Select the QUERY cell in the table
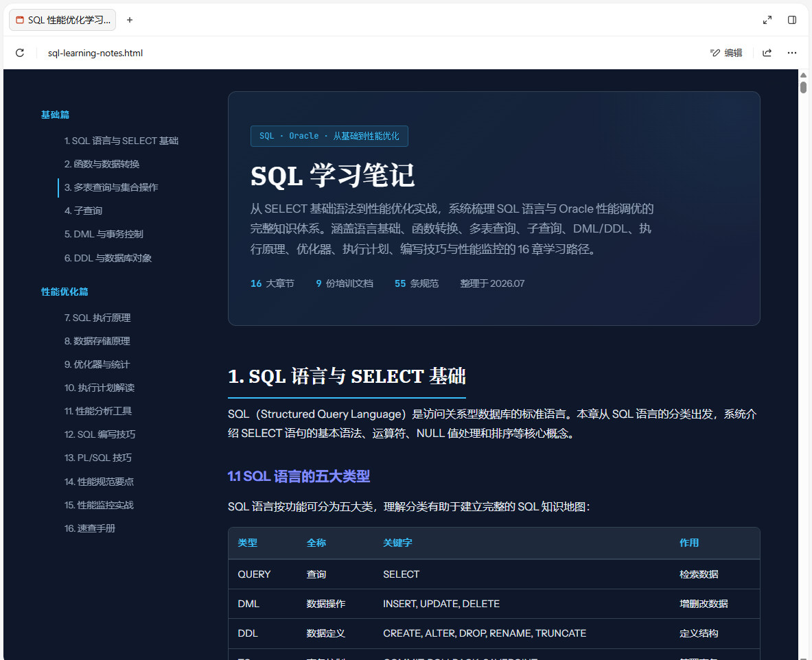This screenshot has width=812, height=660. coord(254,574)
